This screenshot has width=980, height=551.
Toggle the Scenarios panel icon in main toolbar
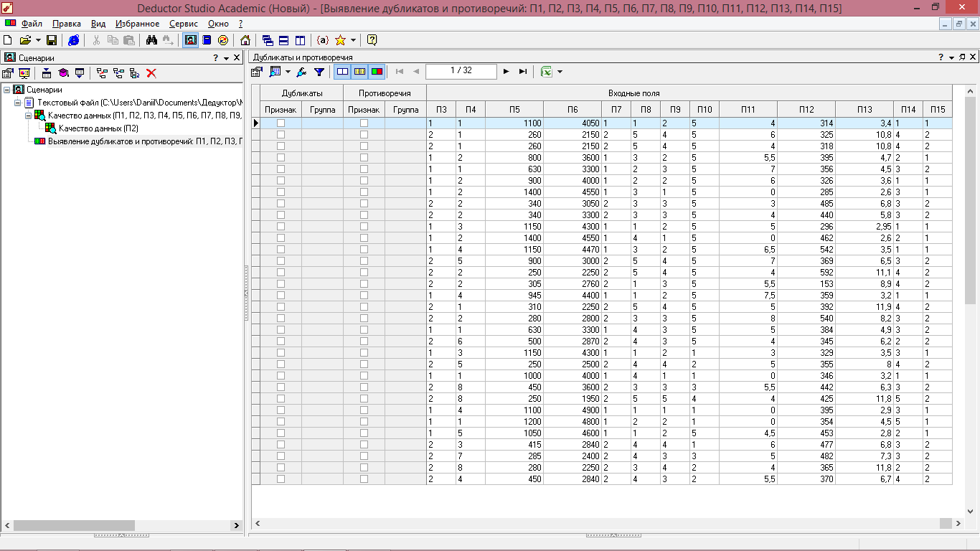(190, 40)
